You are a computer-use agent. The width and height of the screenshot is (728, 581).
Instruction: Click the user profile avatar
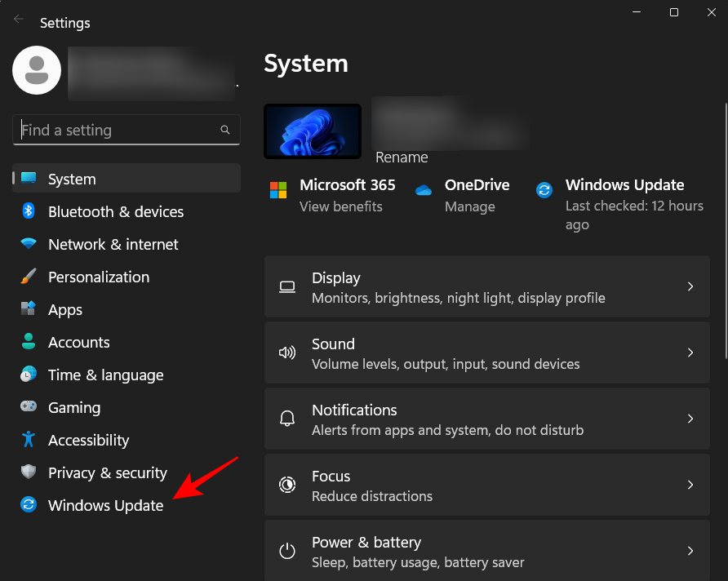37,70
